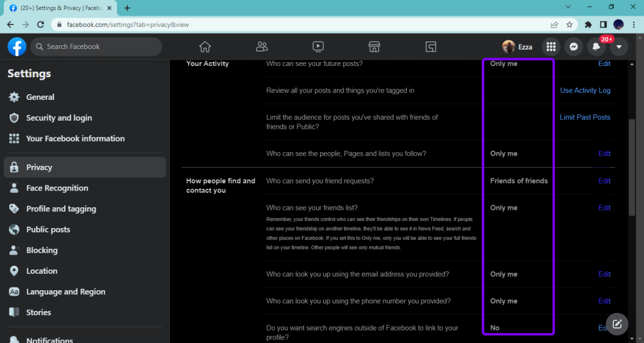This screenshot has height=343, width=644.
Task: Open the Watch video icon
Action: 318,46
